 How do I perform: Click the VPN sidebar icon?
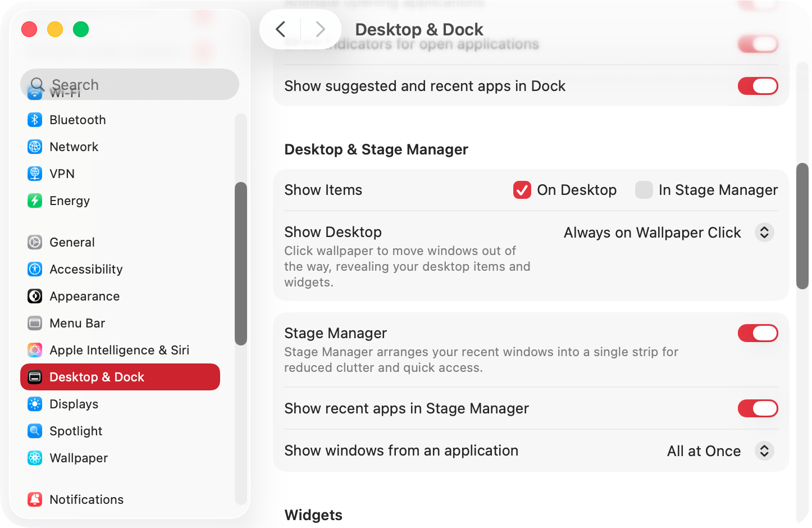point(35,174)
